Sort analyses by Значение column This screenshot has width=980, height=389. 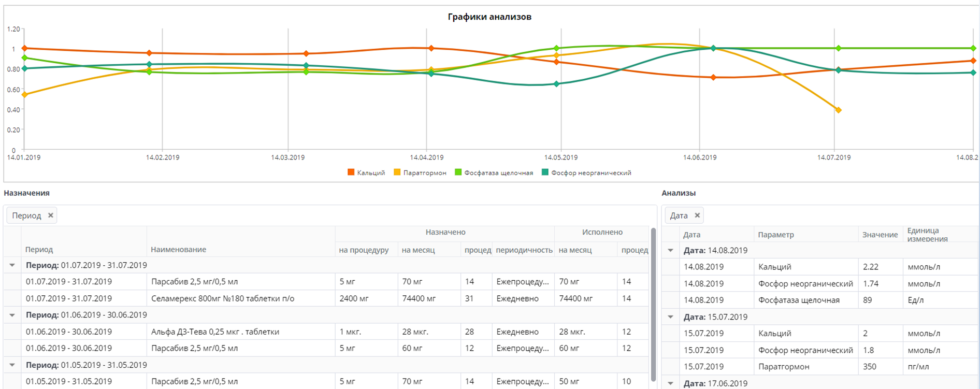pyautogui.click(x=880, y=235)
